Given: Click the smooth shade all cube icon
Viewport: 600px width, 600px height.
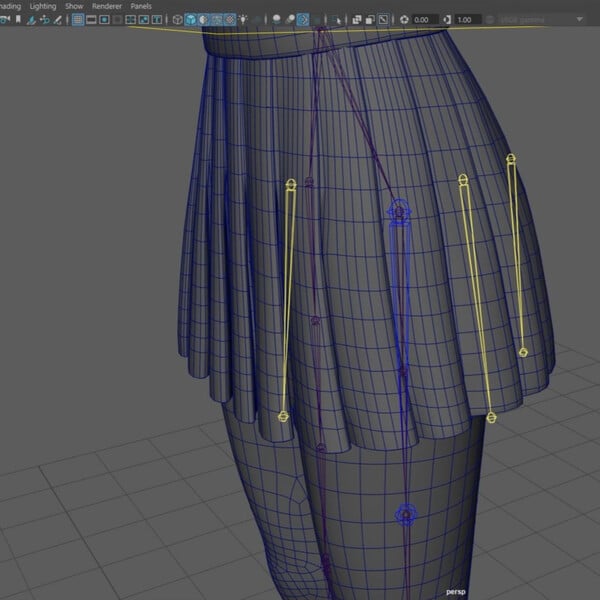Looking at the screenshot, I should [x=191, y=20].
